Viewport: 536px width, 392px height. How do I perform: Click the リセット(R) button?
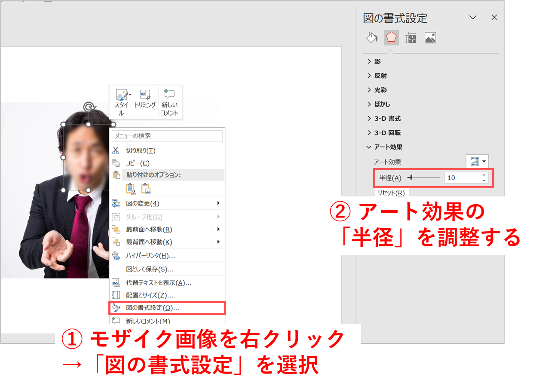click(x=391, y=193)
